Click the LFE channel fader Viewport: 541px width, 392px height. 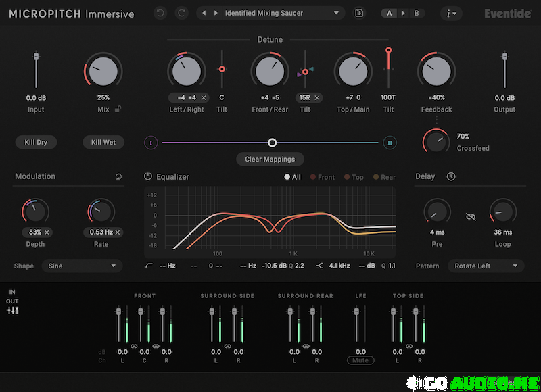[x=356, y=312]
